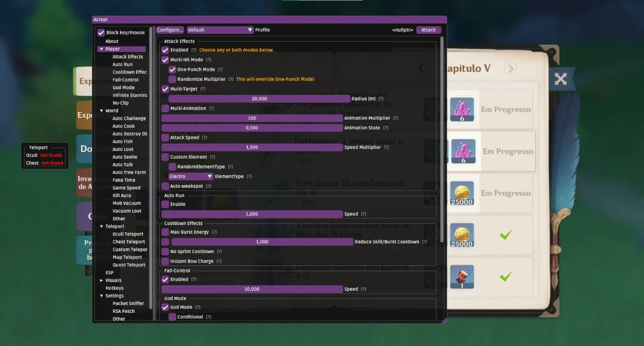Collapse the Teleport tree section
Image resolution: width=644 pixels, height=346 pixels.
[x=101, y=226]
